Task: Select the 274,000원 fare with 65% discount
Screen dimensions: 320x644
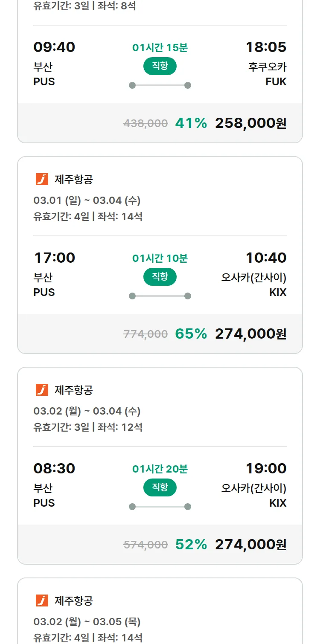Action: [250, 334]
